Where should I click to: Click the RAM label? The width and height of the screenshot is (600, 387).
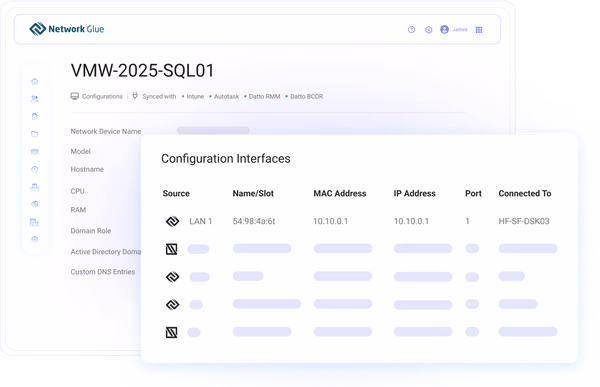pyautogui.click(x=78, y=210)
